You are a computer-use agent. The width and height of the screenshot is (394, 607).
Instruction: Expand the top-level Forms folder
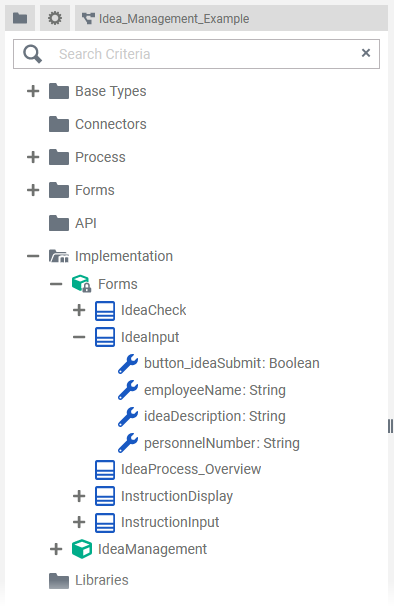(x=33, y=190)
